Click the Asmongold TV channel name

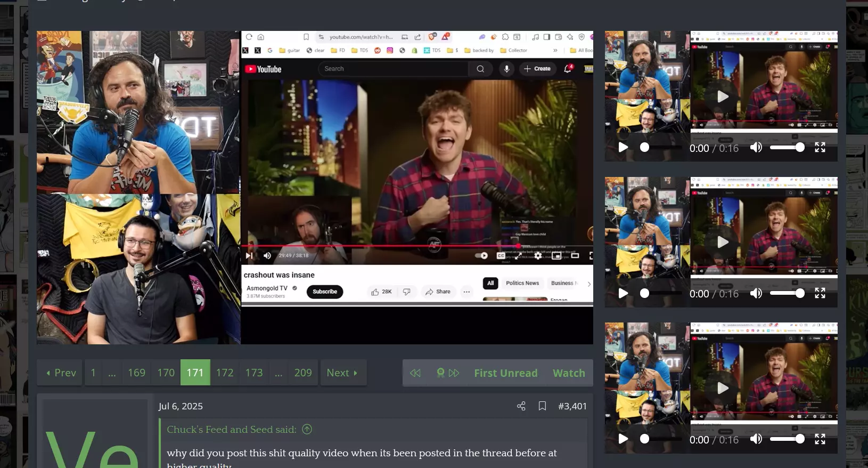267,288
